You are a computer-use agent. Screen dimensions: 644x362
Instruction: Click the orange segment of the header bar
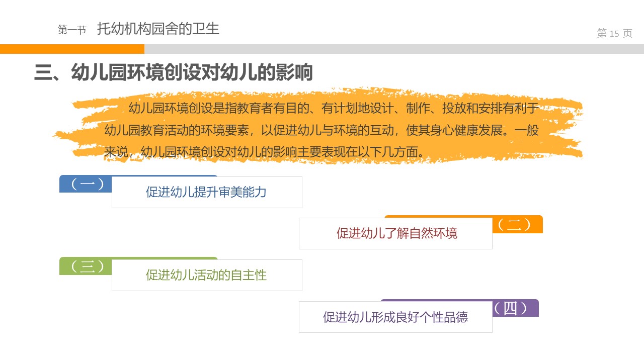pyautogui.click(x=72, y=49)
